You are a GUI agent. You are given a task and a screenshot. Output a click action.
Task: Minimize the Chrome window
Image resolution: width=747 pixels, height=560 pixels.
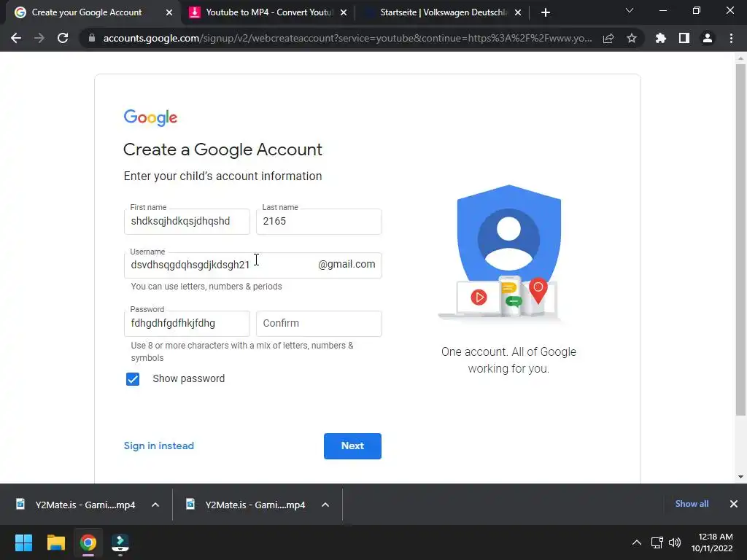pyautogui.click(x=662, y=10)
